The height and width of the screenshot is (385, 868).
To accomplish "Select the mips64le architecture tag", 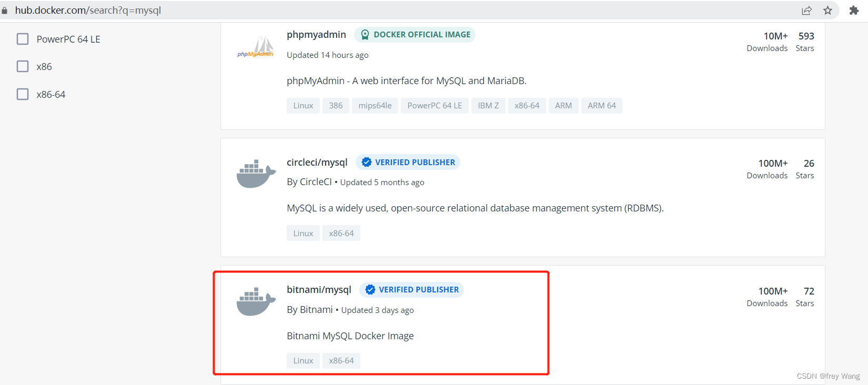I will (x=375, y=106).
